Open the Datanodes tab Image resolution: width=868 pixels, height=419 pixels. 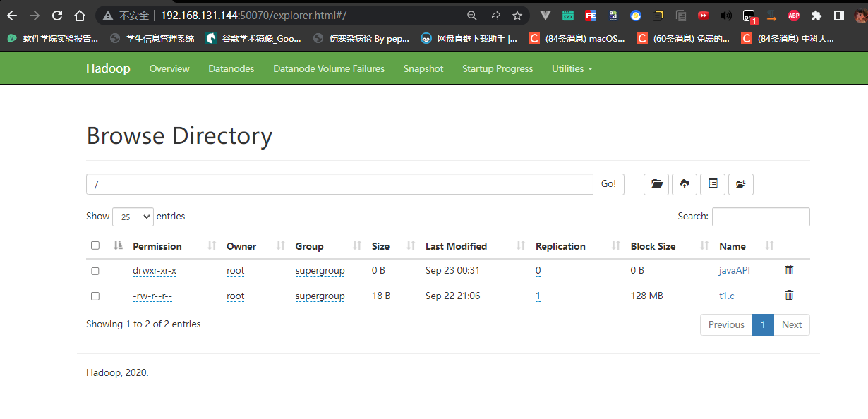click(x=231, y=68)
